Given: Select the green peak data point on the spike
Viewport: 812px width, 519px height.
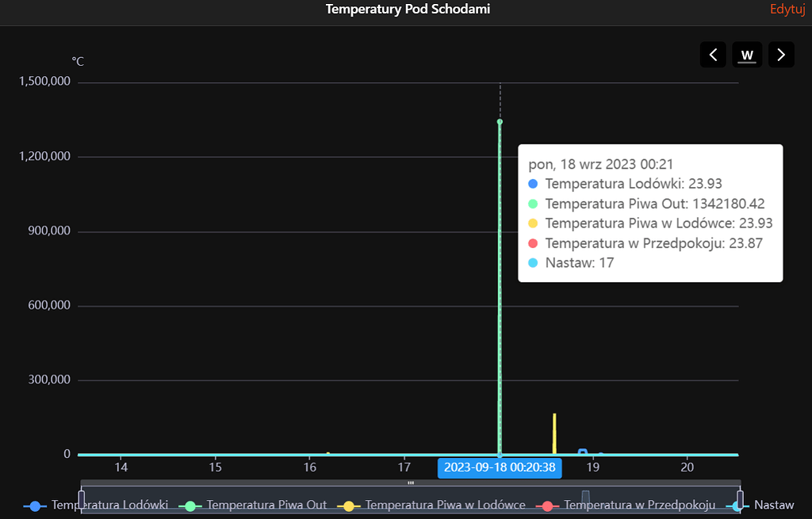Looking at the screenshot, I should (x=500, y=121).
